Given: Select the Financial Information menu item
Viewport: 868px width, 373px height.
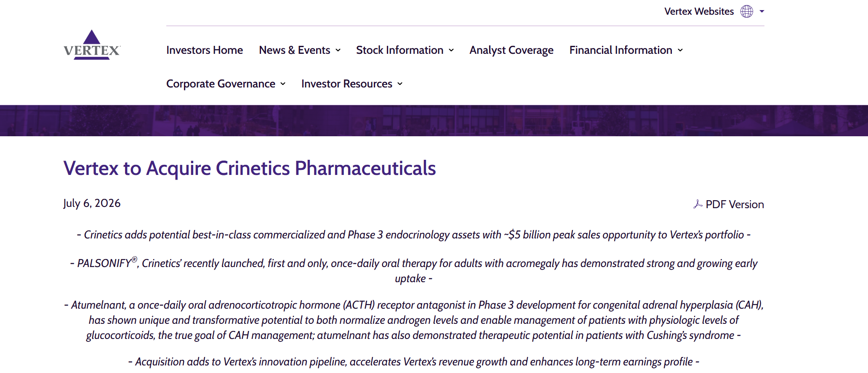Looking at the screenshot, I should point(621,50).
